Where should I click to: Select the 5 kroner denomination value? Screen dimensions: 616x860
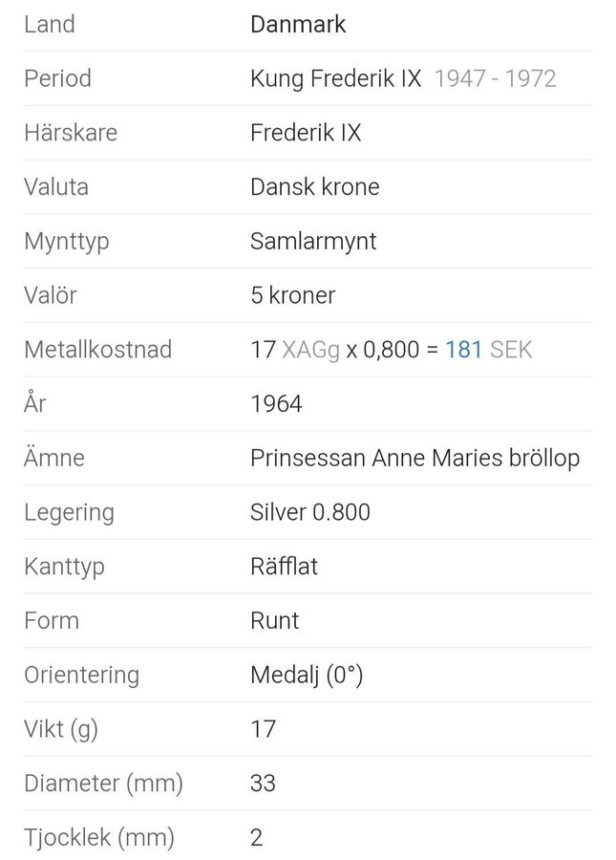click(x=292, y=295)
